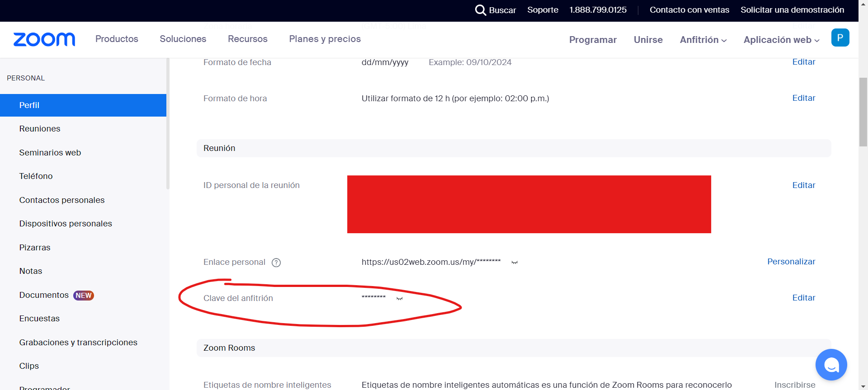
Task: Open Grabaciones y transcripciones
Action: [78, 343]
